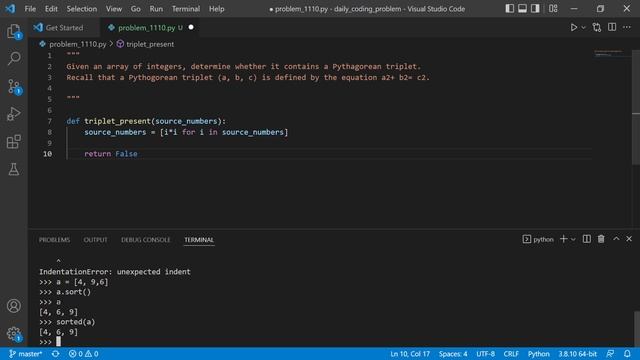Open the View menu

tap(114, 9)
